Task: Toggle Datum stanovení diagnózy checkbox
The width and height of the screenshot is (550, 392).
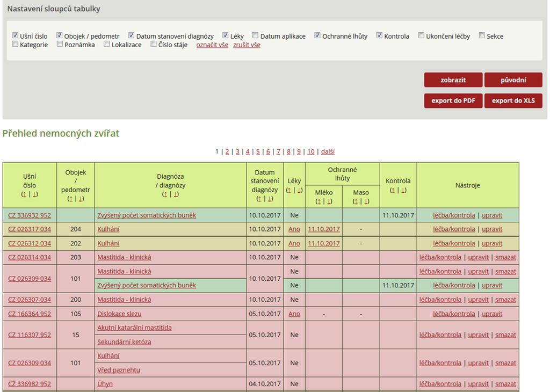Action: (x=131, y=35)
